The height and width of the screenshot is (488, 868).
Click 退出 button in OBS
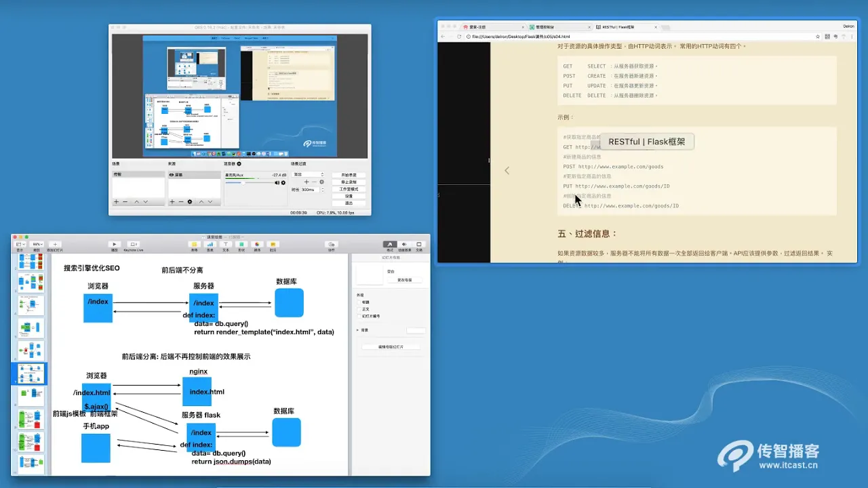[x=349, y=203]
